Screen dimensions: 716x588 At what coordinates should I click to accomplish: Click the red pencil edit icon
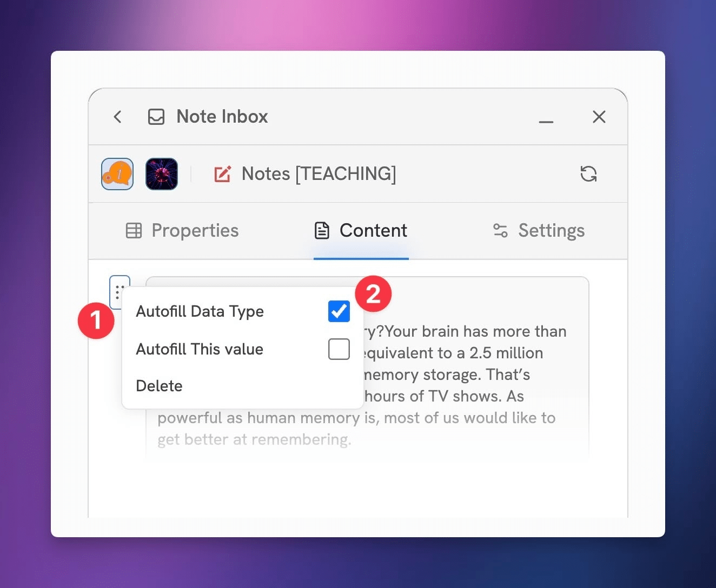click(x=223, y=174)
